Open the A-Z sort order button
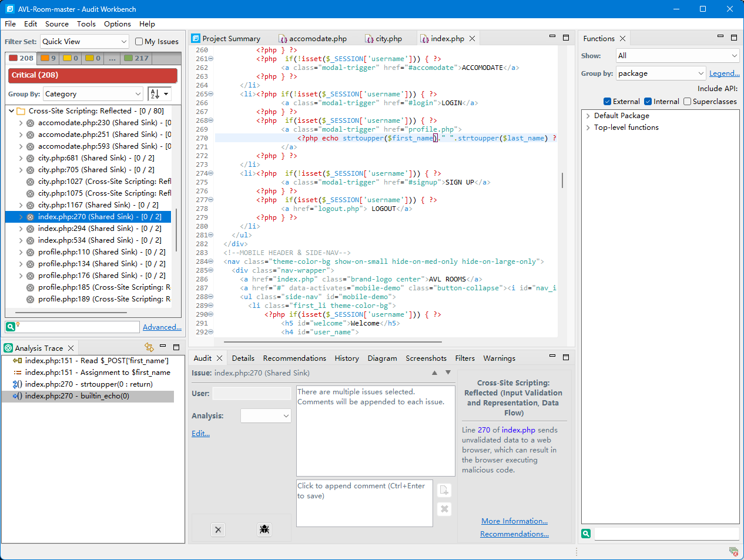Screen dimensions: 744x560 (x=159, y=94)
